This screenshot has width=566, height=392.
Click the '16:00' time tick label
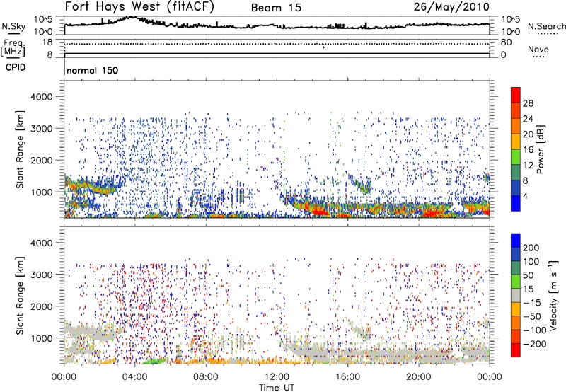tap(347, 377)
